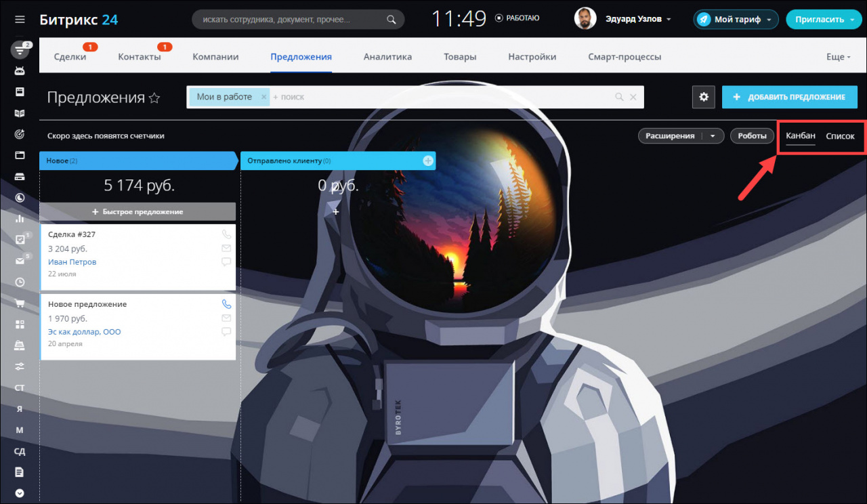867x504 pixels.
Task: Open the Сделка #327 card title
Action: pyautogui.click(x=72, y=234)
